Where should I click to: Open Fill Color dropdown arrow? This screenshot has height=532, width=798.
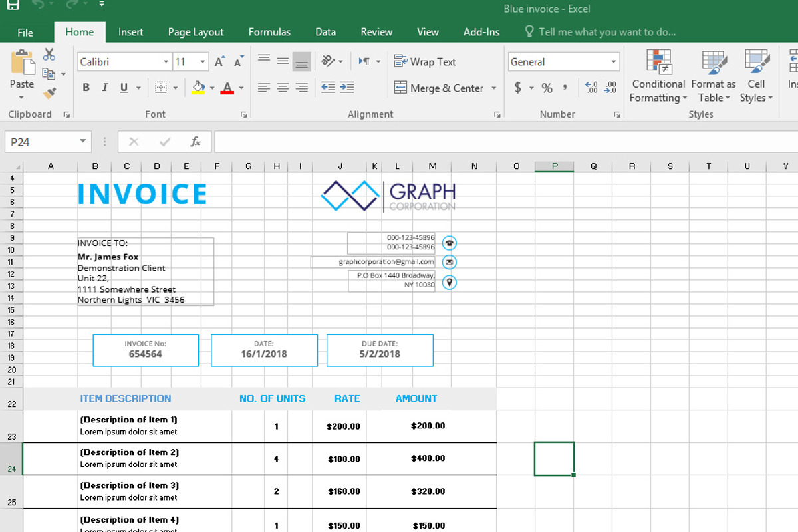click(x=212, y=88)
